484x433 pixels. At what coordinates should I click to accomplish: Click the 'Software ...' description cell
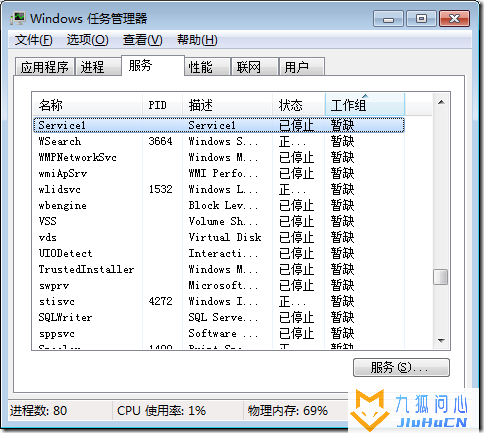click(x=223, y=333)
